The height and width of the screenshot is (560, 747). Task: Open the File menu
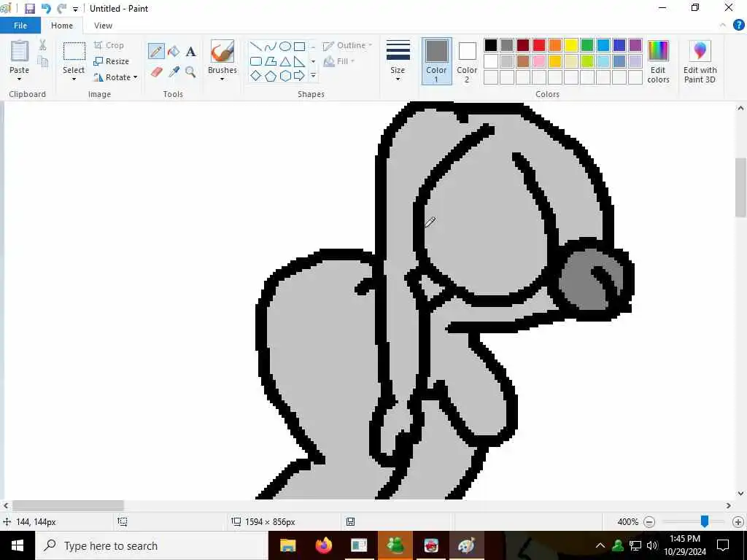pos(20,26)
